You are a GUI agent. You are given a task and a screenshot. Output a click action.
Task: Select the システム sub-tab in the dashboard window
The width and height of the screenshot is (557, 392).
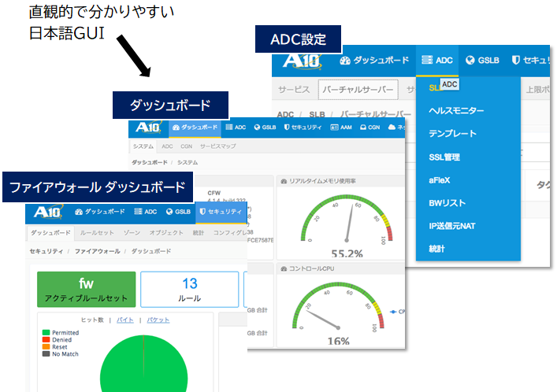click(143, 146)
